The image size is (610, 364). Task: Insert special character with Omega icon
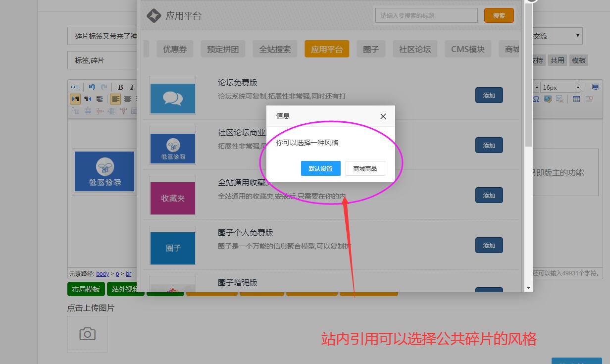(536, 99)
